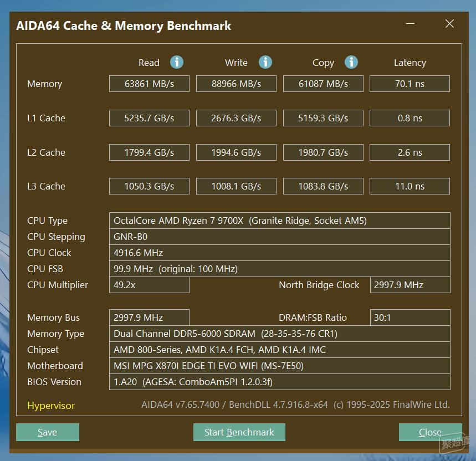Select the DRAM:FSB Ratio 30:1 field
This screenshot has height=461, width=476.
coord(410,317)
